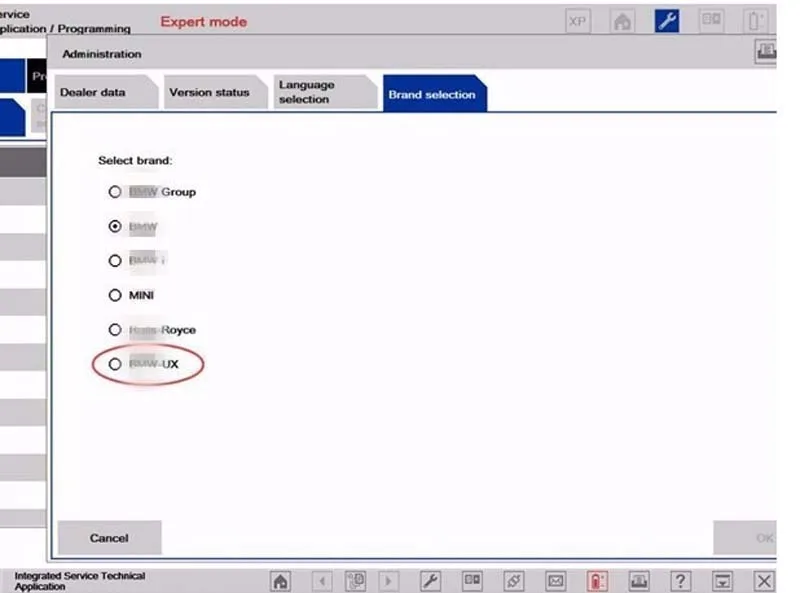This screenshot has height=593, width=800.
Task: Click the battery icon in top toolbar
Action: [755, 21]
